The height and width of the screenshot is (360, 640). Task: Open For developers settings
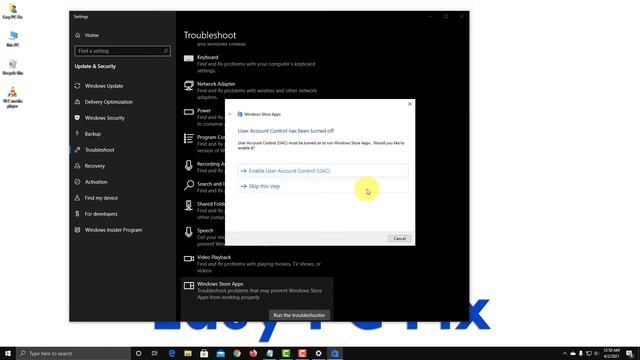click(x=101, y=214)
